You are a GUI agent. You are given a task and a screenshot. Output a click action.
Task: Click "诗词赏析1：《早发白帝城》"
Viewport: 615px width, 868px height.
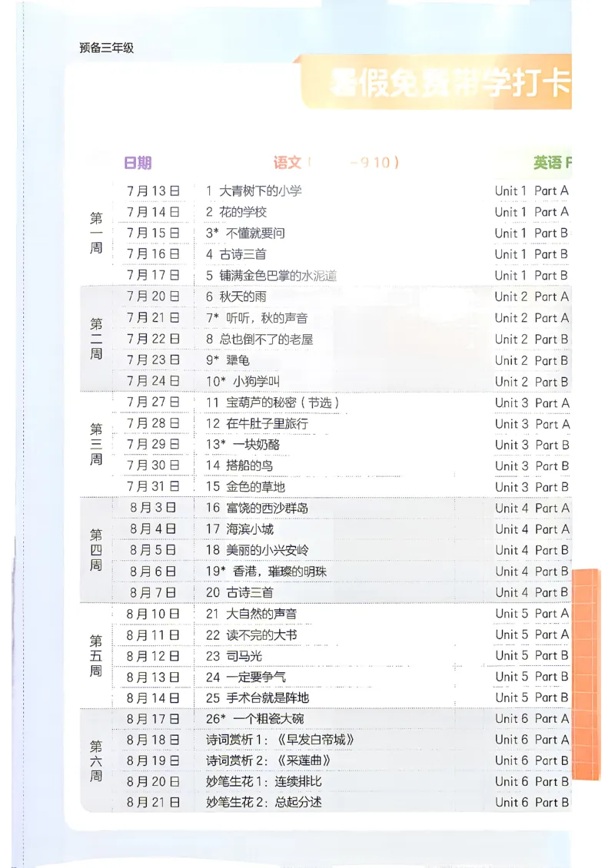click(x=280, y=740)
